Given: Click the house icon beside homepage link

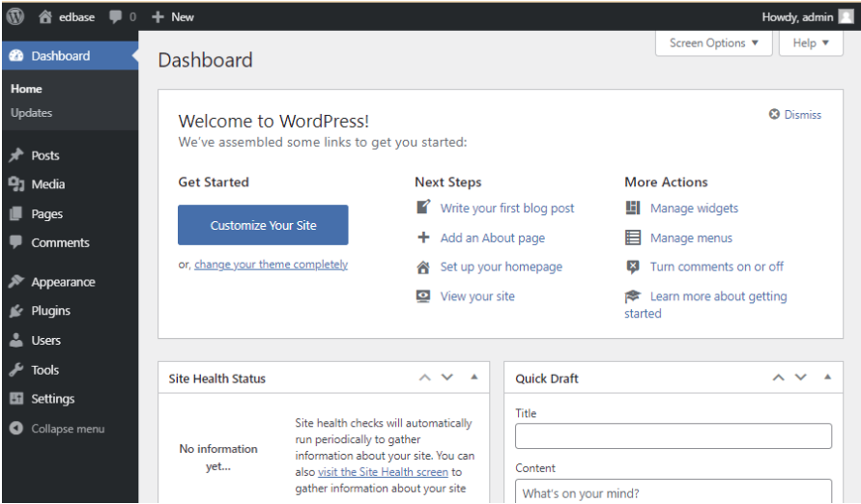Looking at the screenshot, I should 423,267.
